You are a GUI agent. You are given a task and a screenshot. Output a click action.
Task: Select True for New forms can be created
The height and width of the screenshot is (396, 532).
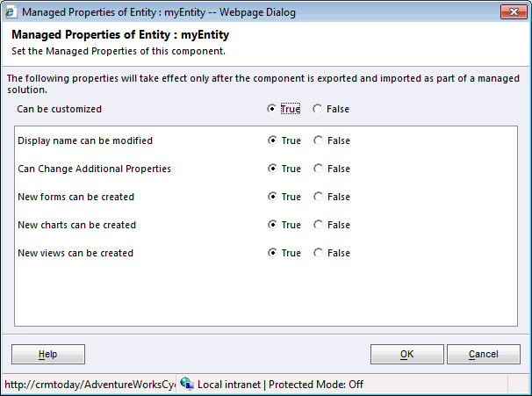272,197
